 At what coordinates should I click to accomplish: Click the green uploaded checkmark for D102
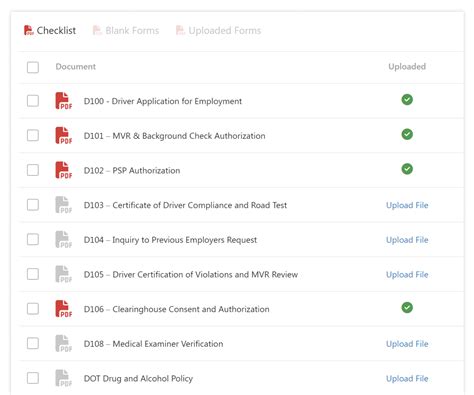[x=407, y=169]
